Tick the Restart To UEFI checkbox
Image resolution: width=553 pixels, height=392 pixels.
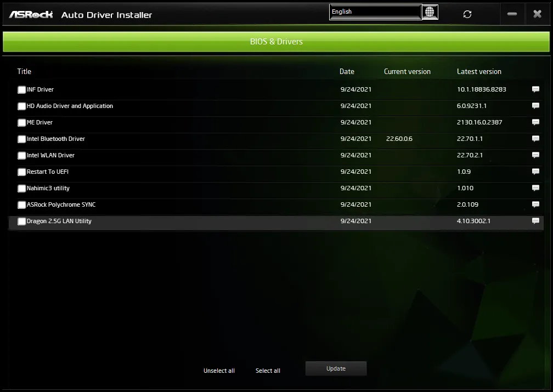[x=21, y=172]
